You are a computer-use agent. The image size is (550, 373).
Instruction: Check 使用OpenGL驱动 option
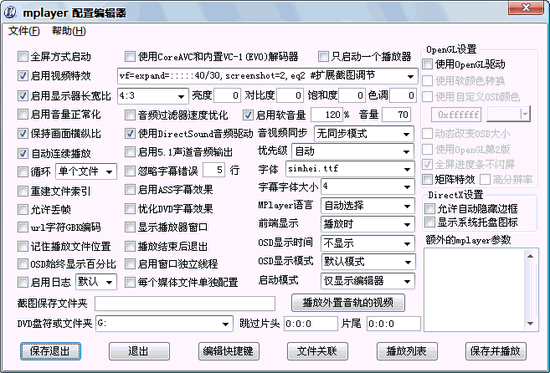pos(428,64)
